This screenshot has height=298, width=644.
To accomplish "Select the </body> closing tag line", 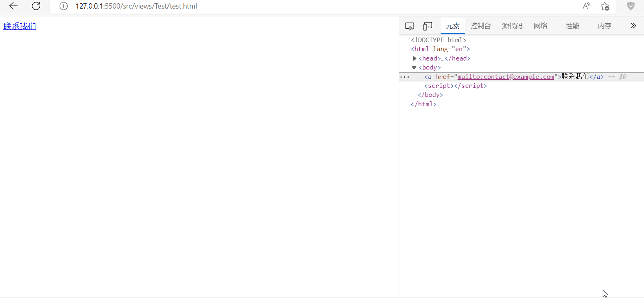I will [x=430, y=95].
